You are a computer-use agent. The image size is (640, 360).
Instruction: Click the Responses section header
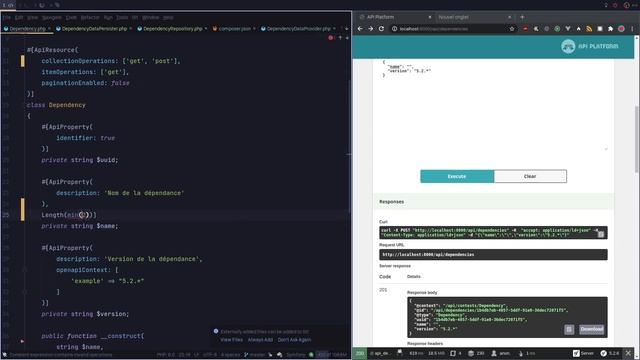[x=493, y=202]
